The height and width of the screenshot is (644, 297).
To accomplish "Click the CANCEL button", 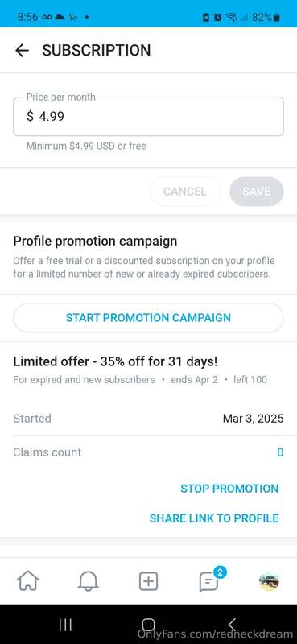I will point(185,192).
